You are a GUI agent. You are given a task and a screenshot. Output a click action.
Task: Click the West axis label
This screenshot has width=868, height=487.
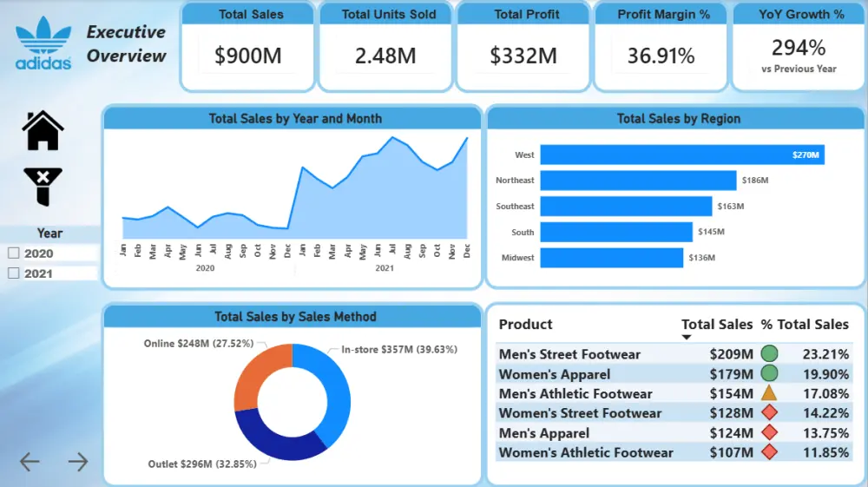pos(524,155)
